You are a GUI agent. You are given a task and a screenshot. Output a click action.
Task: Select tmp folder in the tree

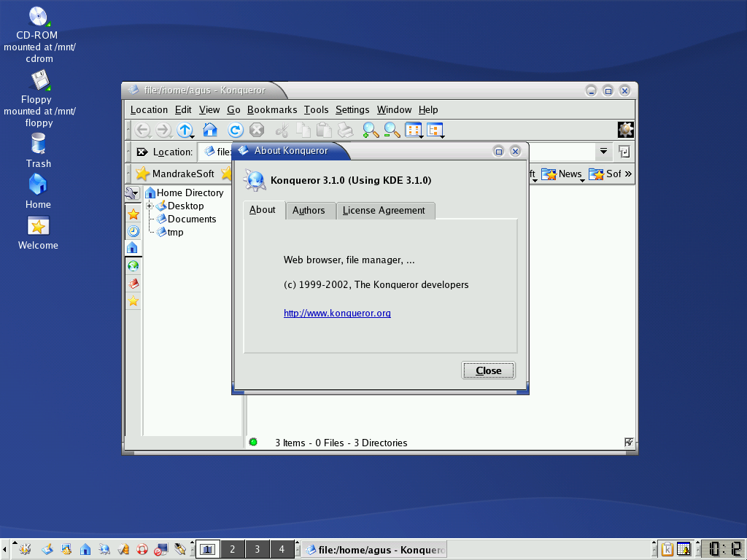171,233
